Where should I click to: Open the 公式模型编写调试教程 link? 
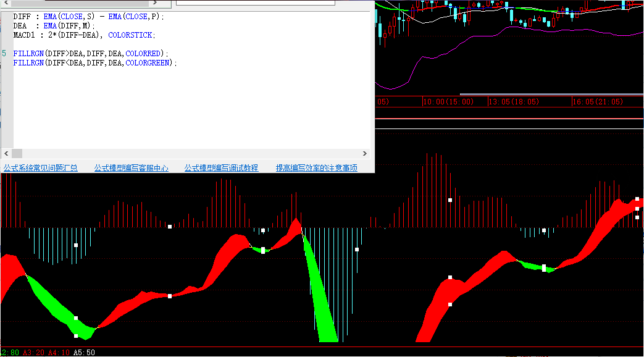[221, 167]
